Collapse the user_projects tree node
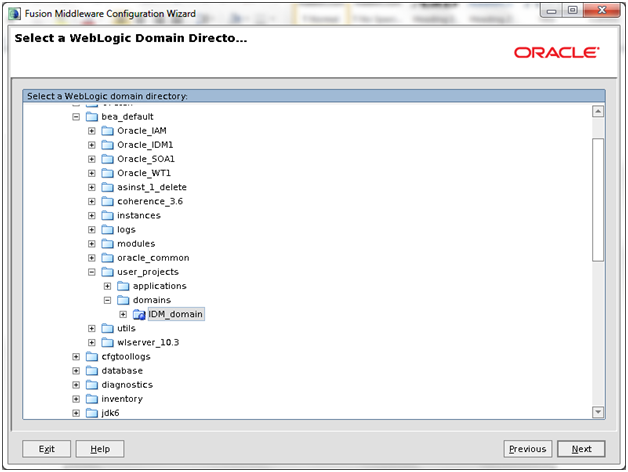This screenshot has width=628, height=472. pyautogui.click(x=92, y=272)
